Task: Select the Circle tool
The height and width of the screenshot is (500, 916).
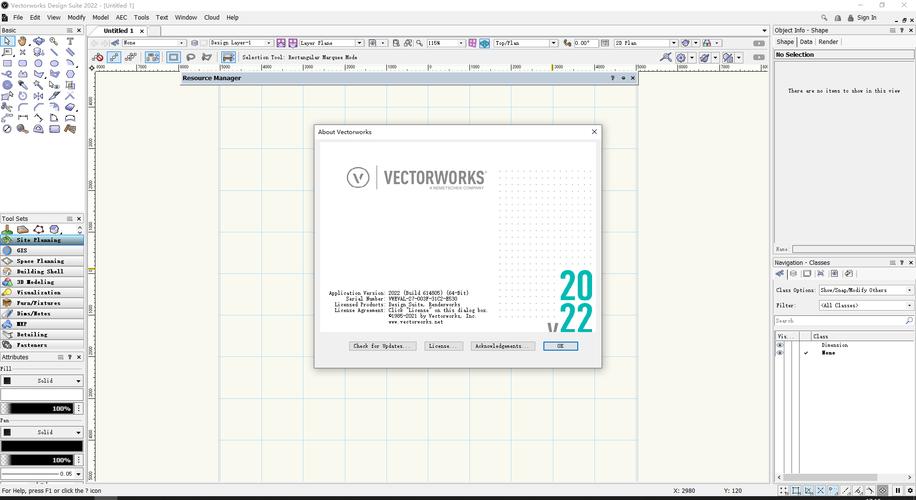Action: 38,63
